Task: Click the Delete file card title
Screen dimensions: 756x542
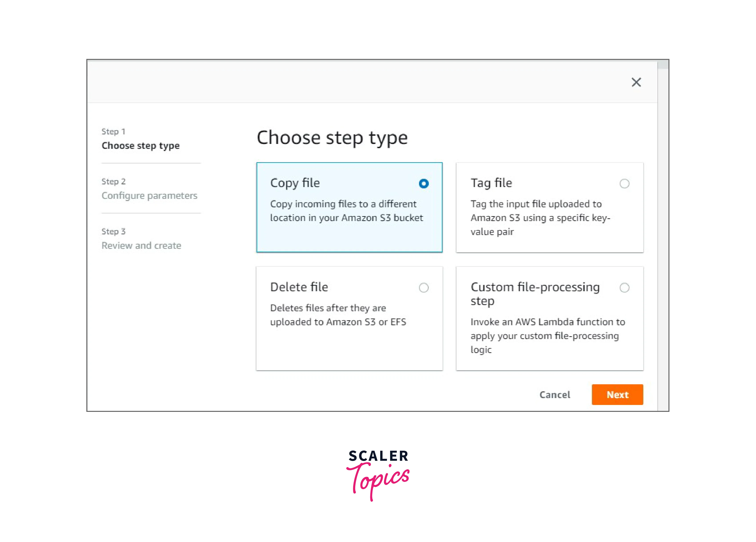Action: (x=299, y=287)
